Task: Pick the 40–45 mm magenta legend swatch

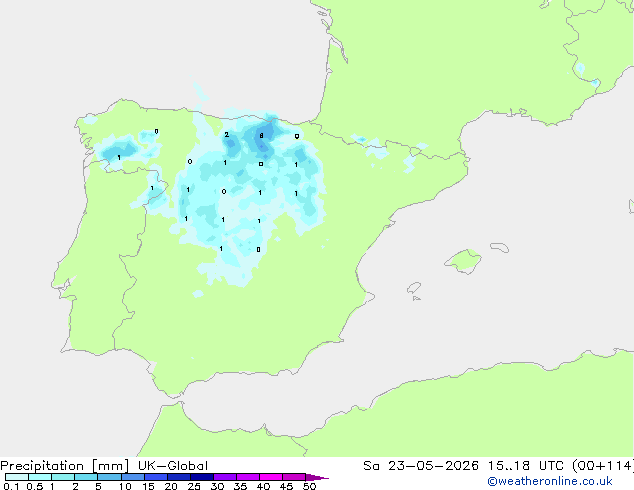Action: pyautogui.click(x=271, y=477)
